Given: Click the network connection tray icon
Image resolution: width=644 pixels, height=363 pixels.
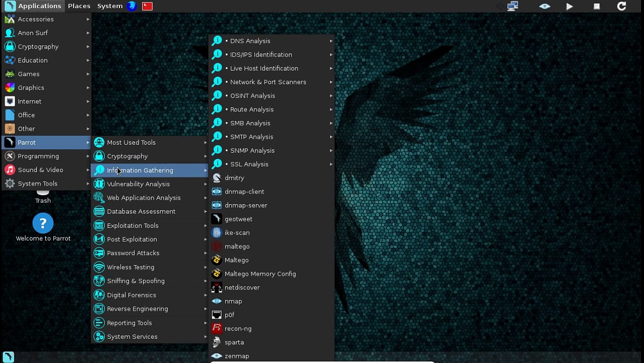Looking at the screenshot, I should pyautogui.click(x=512, y=6).
